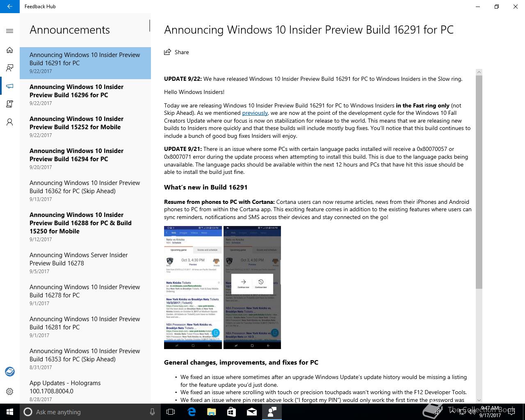The width and height of the screenshot is (525, 420).
Task: Open the hamburger navigation menu
Action: click(10, 31)
